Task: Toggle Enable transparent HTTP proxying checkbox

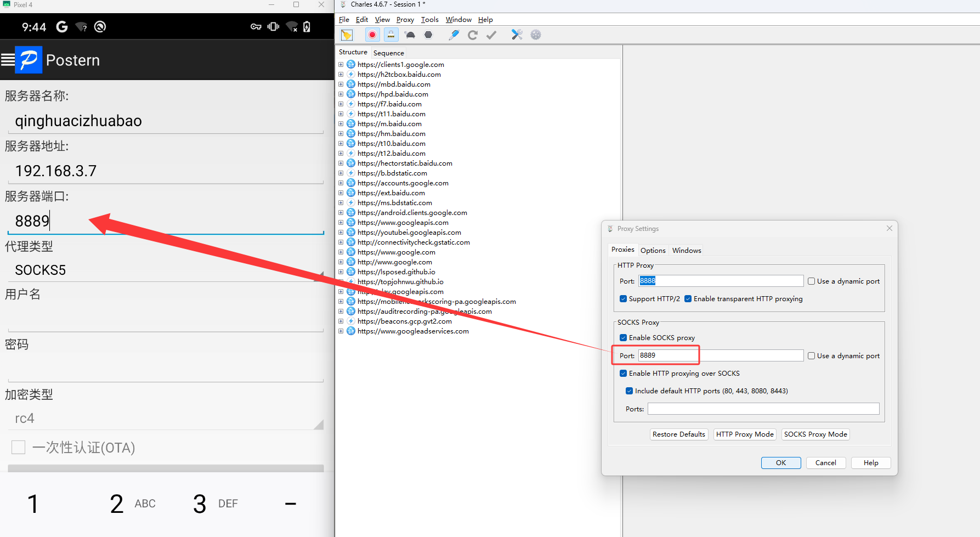Action: (x=688, y=299)
